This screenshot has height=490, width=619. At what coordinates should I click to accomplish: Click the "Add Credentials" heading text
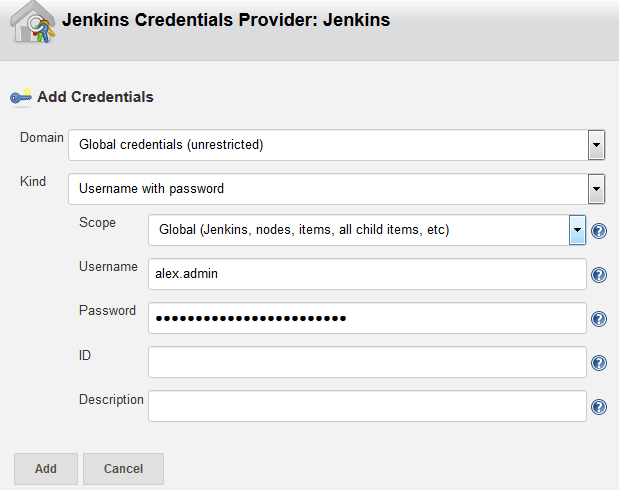pos(95,97)
